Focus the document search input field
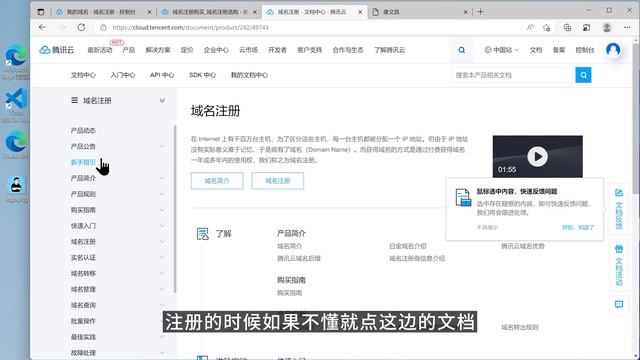640x360 pixels. tap(513, 75)
